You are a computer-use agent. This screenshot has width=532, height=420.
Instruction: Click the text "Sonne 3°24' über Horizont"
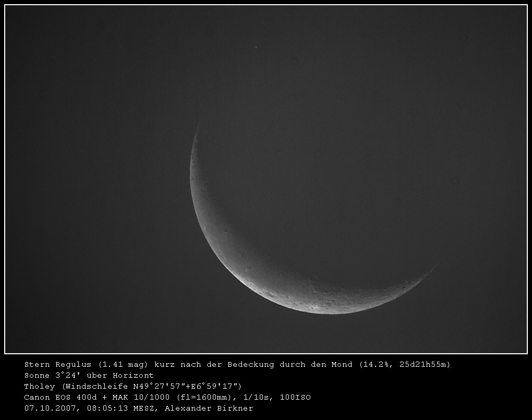(x=89, y=376)
